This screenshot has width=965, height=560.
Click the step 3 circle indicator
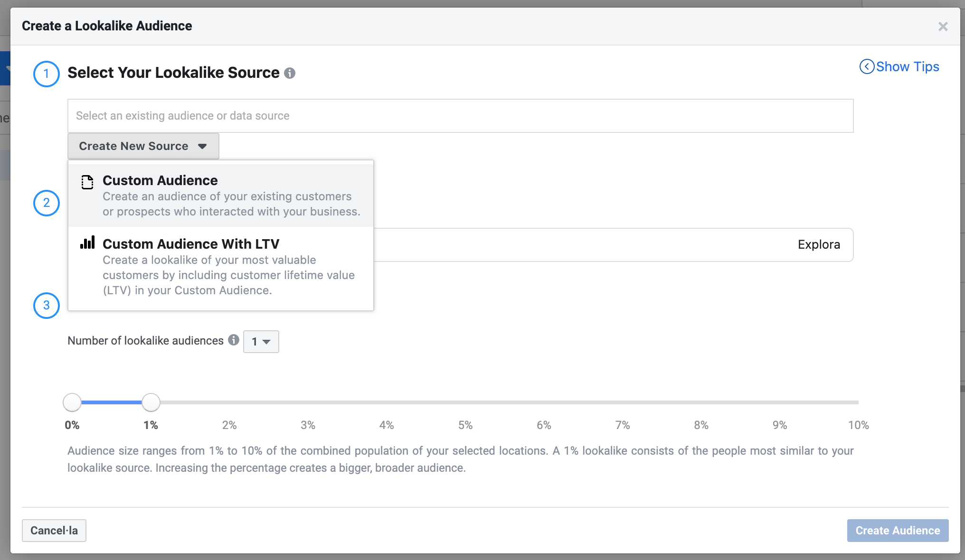click(x=46, y=305)
